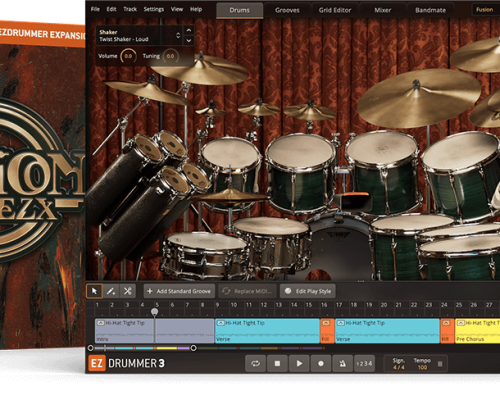Toggle loop playback button
This screenshot has height=400, width=500.
coord(255,363)
